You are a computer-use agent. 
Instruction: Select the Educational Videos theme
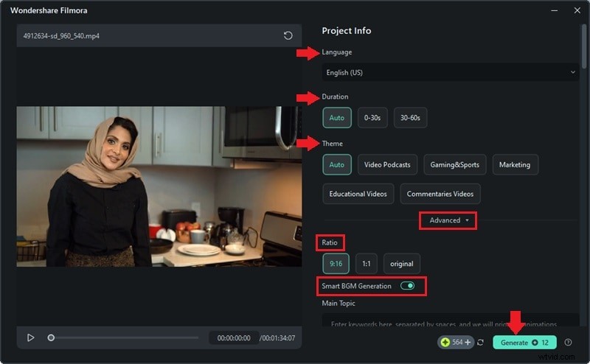[358, 194]
